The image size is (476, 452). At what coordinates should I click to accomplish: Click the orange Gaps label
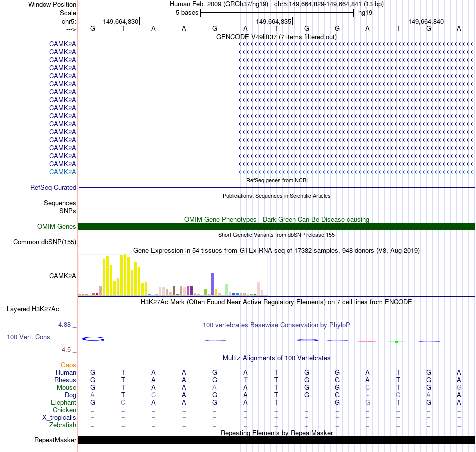click(x=68, y=365)
